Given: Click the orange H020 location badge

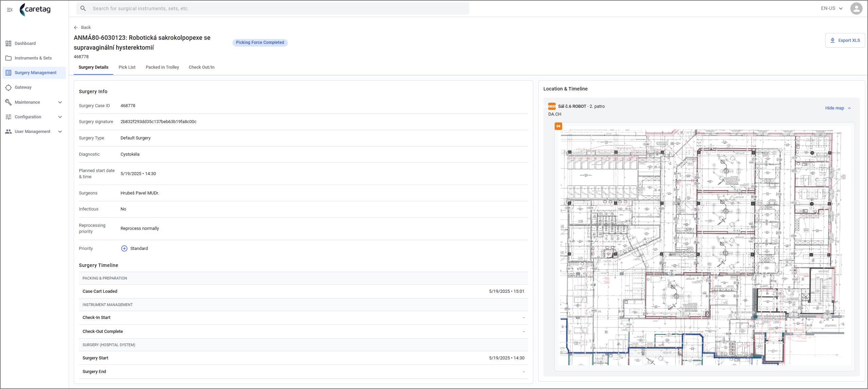Looking at the screenshot, I should tap(552, 106).
